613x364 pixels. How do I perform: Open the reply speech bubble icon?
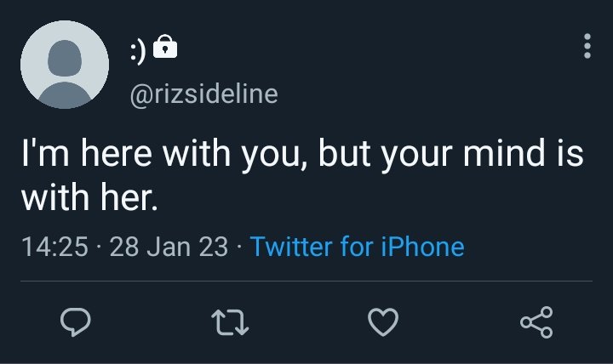click(76, 321)
